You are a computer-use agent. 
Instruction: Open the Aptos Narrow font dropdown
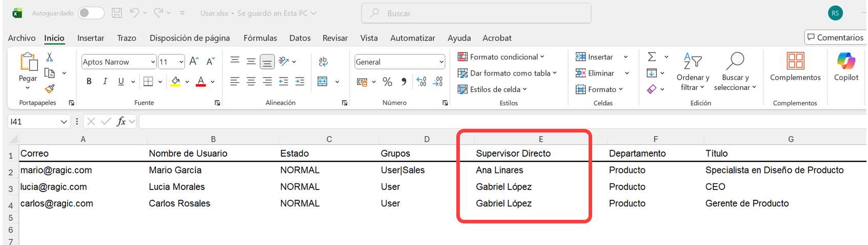click(x=153, y=62)
